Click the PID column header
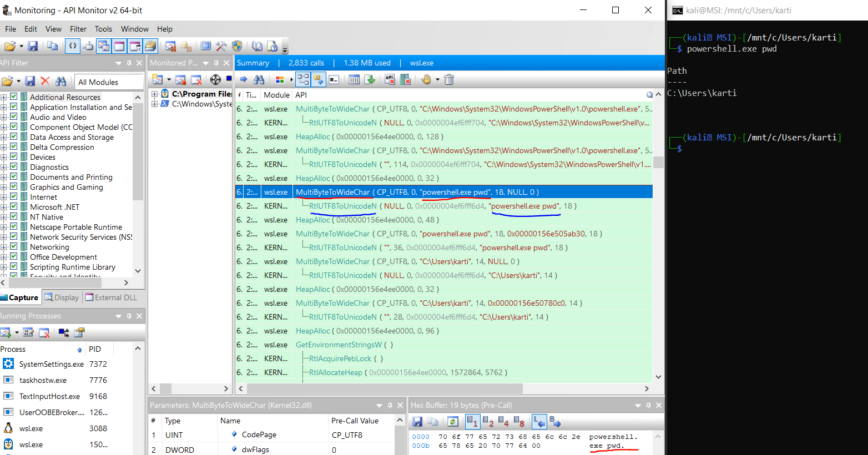The image size is (868, 455). [x=95, y=349]
